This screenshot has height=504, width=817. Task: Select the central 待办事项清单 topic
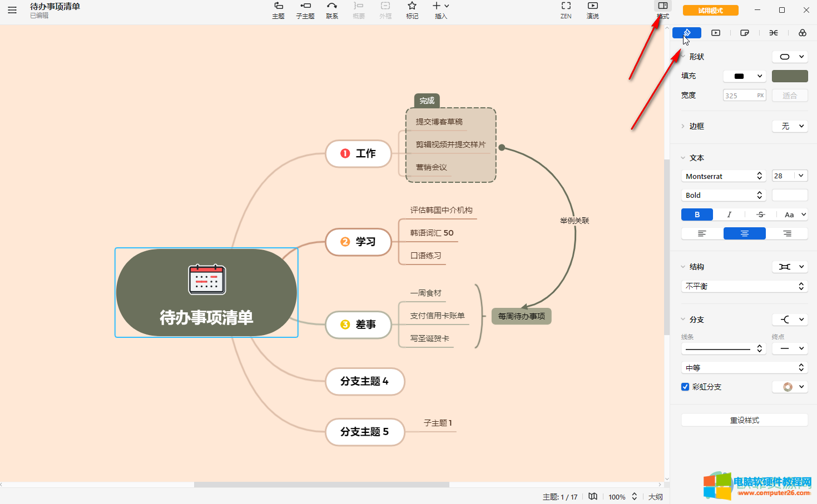(x=206, y=292)
